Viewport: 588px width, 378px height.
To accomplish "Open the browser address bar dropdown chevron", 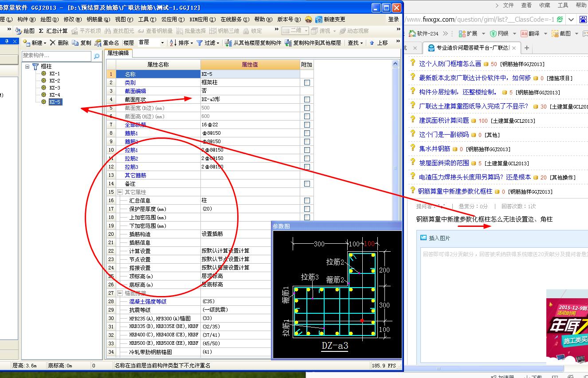I will pos(571,19).
